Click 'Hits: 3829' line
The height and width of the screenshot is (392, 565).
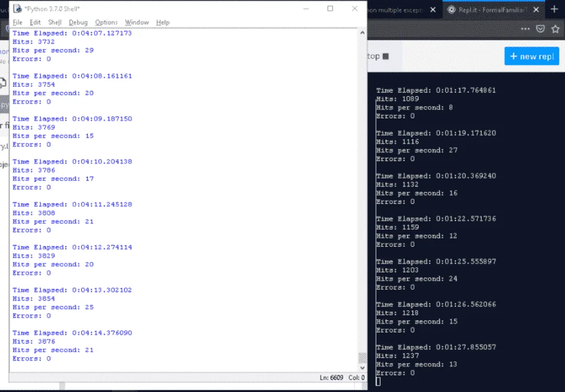tap(33, 256)
